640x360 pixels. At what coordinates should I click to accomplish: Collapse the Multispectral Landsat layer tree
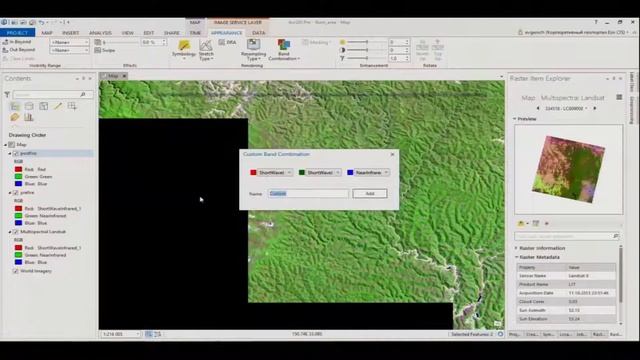(10, 232)
